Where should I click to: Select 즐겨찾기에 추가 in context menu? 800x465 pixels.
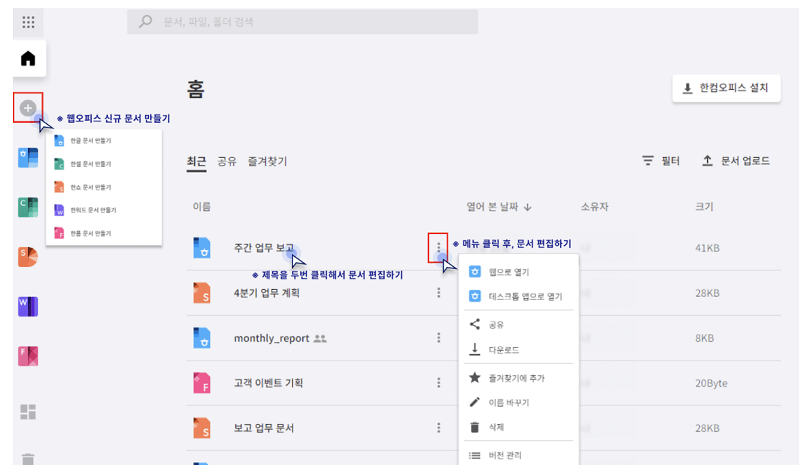pyautogui.click(x=518, y=378)
